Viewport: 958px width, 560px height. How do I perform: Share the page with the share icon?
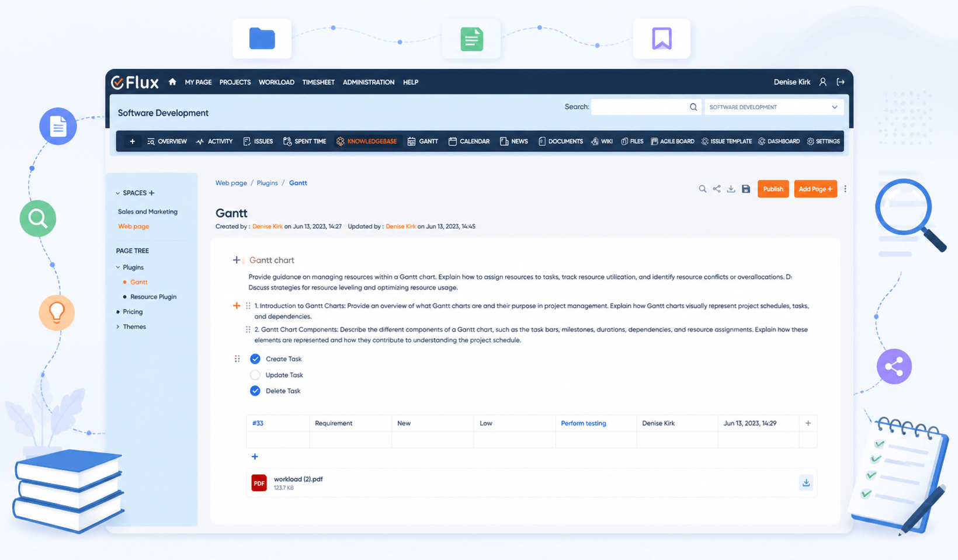717,189
